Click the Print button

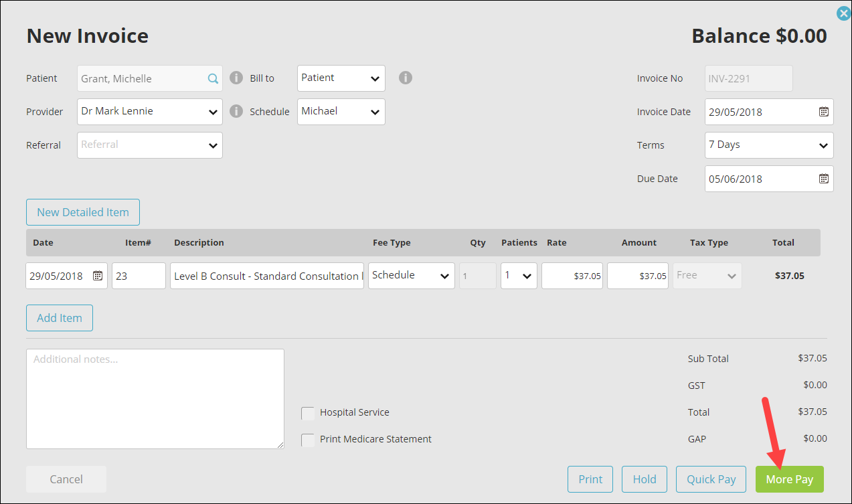(590, 479)
